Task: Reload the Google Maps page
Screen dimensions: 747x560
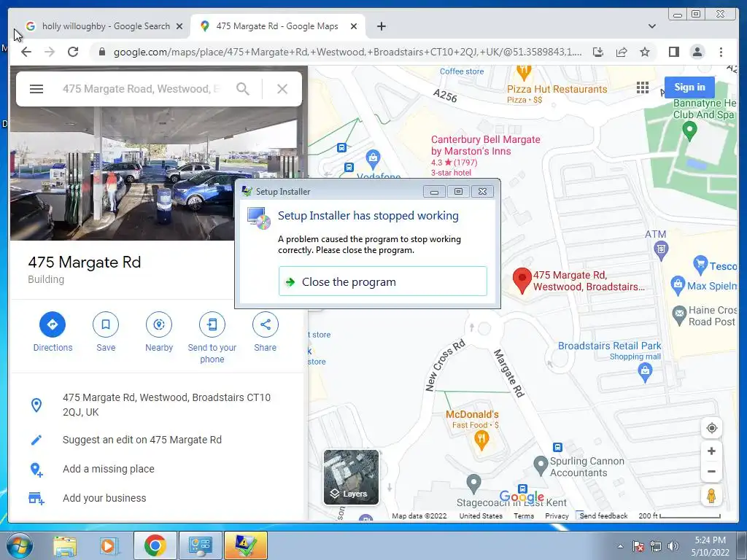Action: (73, 52)
